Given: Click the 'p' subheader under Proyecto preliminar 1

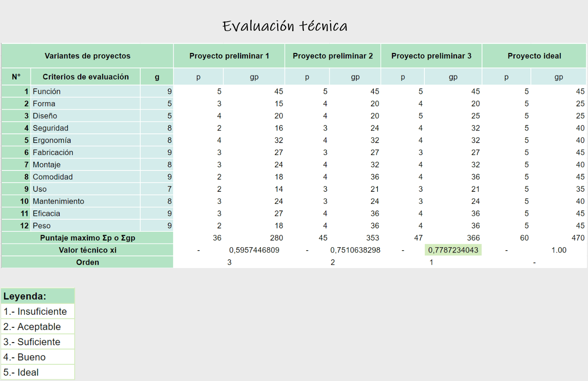Looking at the screenshot, I should pyautogui.click(x=198, y=77).
